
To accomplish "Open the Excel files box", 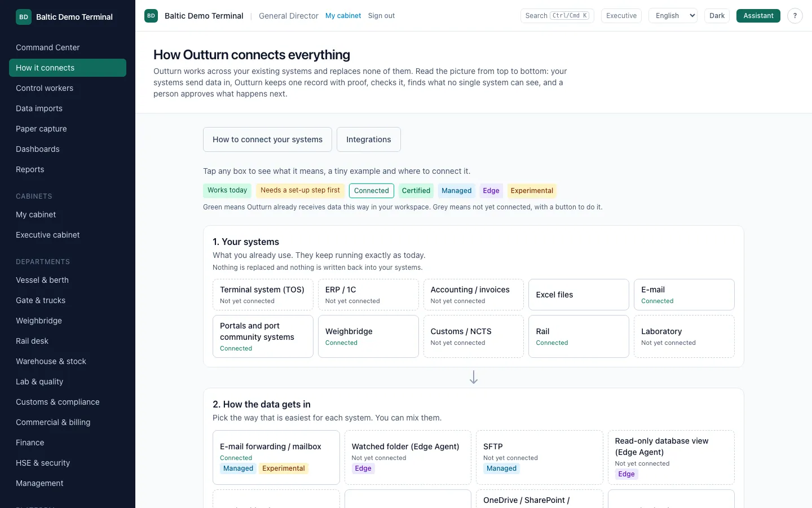I will point(579,295).
